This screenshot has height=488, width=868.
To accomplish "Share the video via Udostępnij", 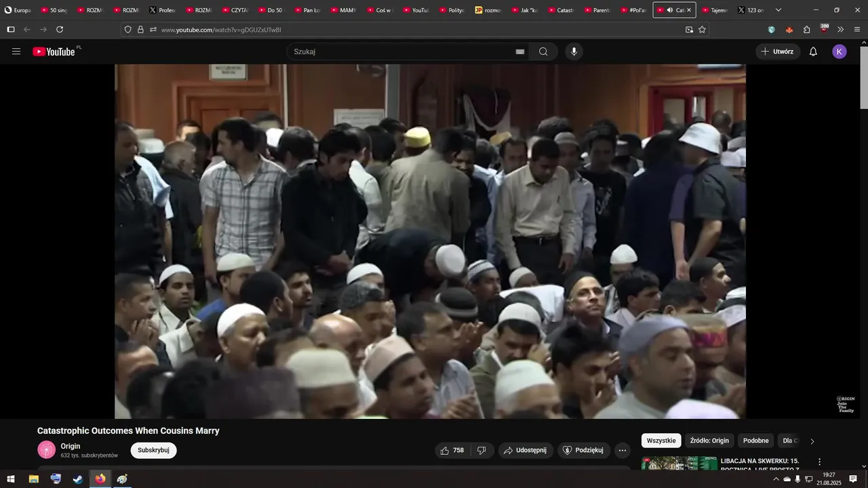I will tap(526, 450).
